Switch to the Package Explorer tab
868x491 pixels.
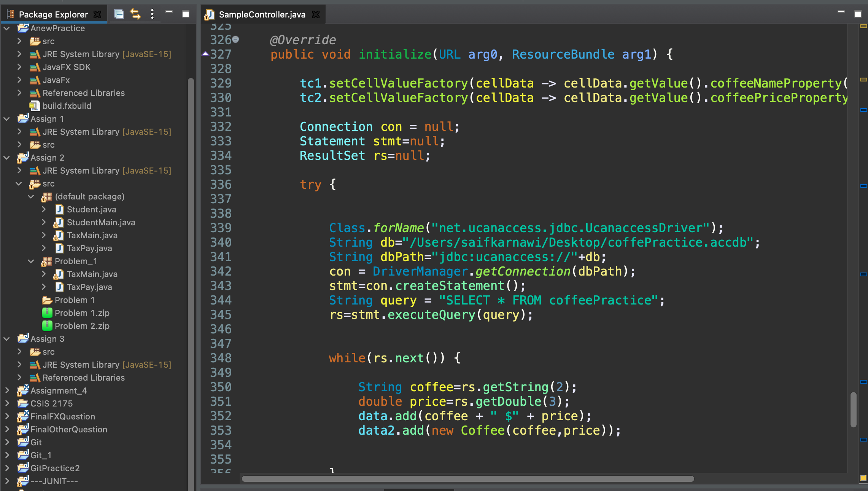point(53,14)
